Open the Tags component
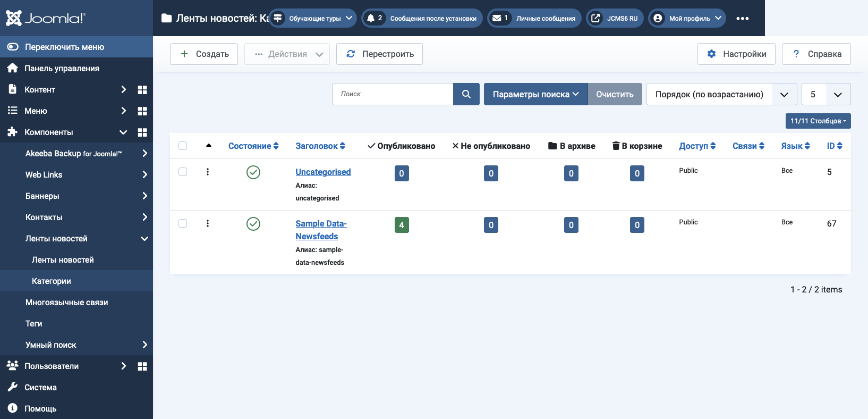Viewport: 868px width, 419px height. click(x=76, y=323)
